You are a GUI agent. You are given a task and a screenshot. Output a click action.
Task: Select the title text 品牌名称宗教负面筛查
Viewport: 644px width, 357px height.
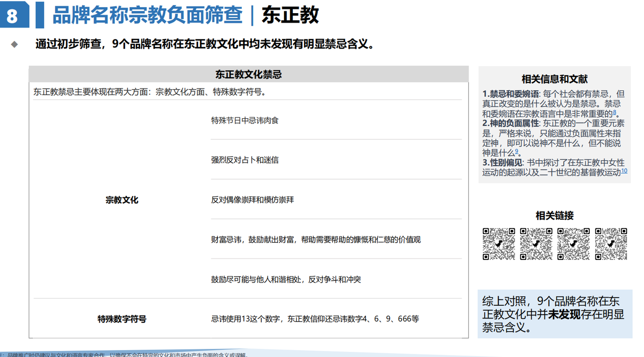coord(148,15)
